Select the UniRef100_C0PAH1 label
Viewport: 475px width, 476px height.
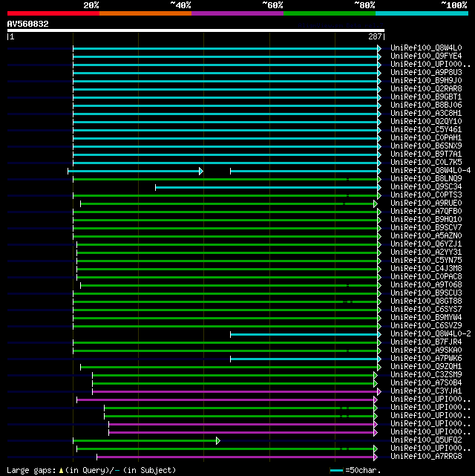click(426, 138)
